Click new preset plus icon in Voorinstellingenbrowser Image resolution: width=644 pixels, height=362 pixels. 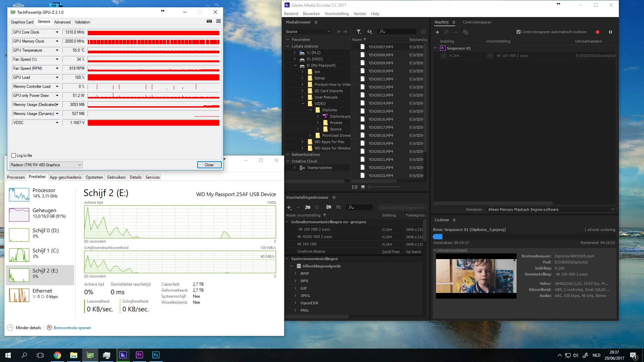pos(289,207)
